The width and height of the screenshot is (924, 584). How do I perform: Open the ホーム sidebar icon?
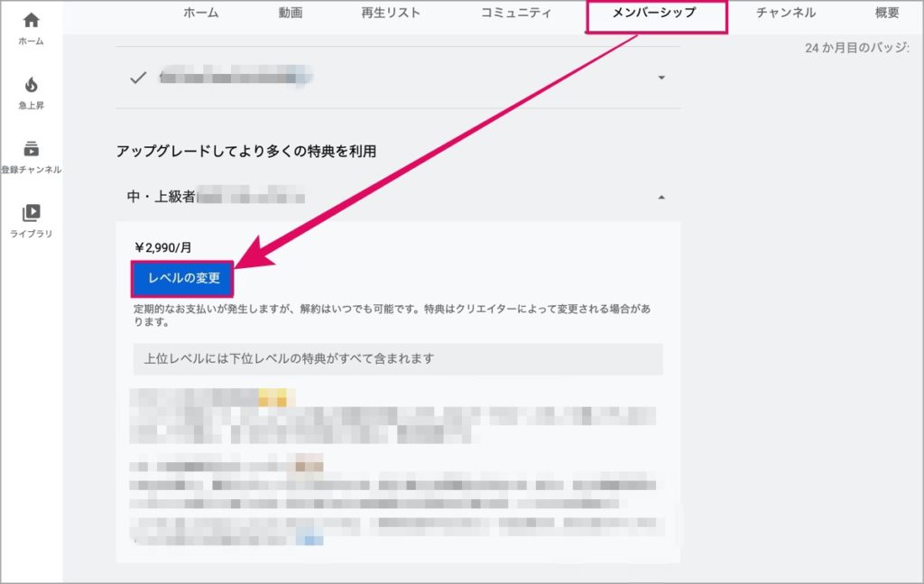click(31, 21)
